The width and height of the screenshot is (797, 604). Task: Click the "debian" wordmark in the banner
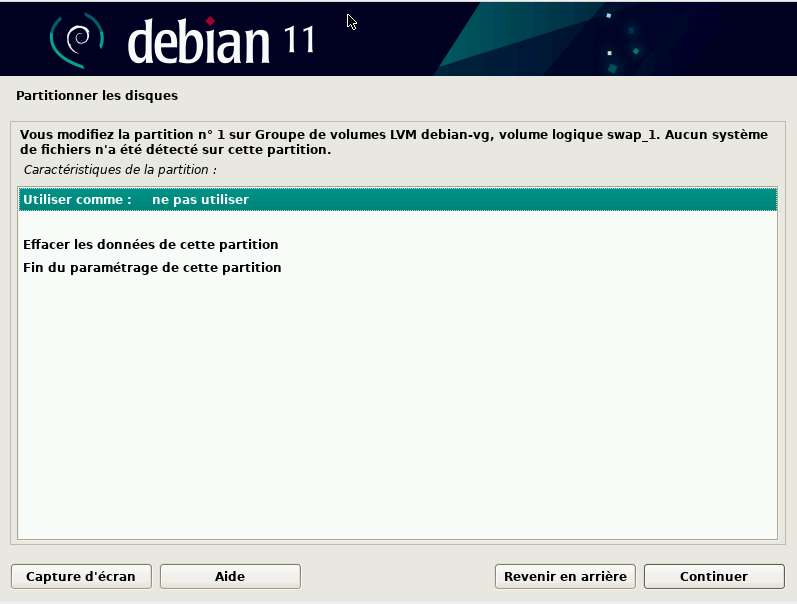point(199,40)
